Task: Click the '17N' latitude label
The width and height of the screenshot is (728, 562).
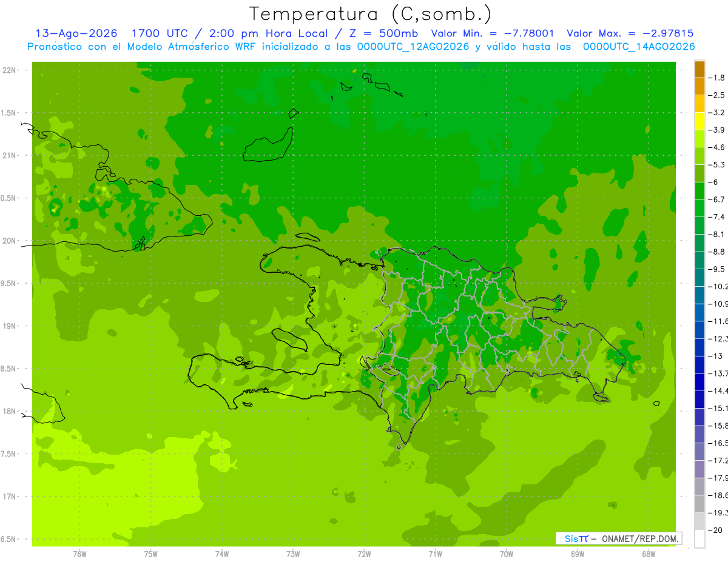Action: [8, 497]
